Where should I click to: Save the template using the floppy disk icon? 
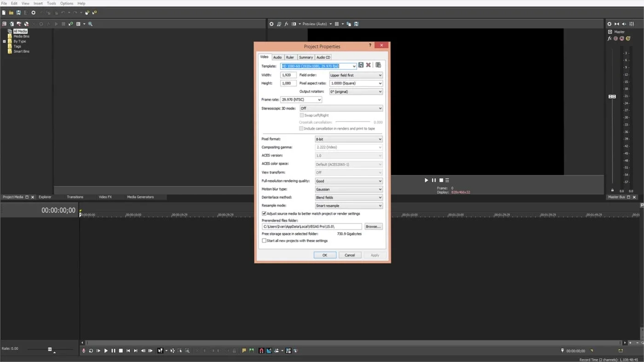tap(361, 65)
